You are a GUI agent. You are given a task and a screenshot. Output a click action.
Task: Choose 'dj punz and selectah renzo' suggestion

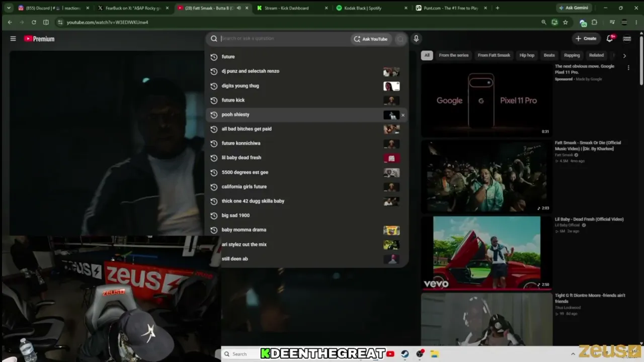tap(307, 71)
